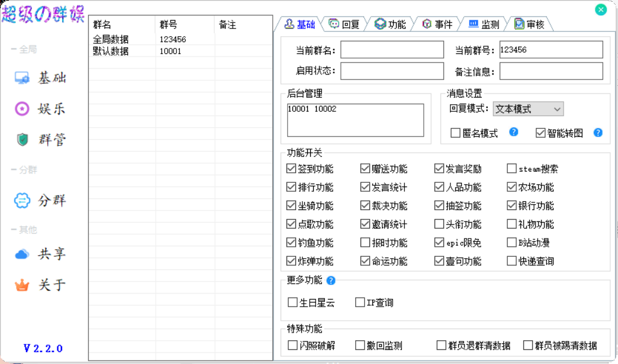This screenshot has height=364, width=618.
Task: Uncheck 排行功能
Action: [291, 186]
